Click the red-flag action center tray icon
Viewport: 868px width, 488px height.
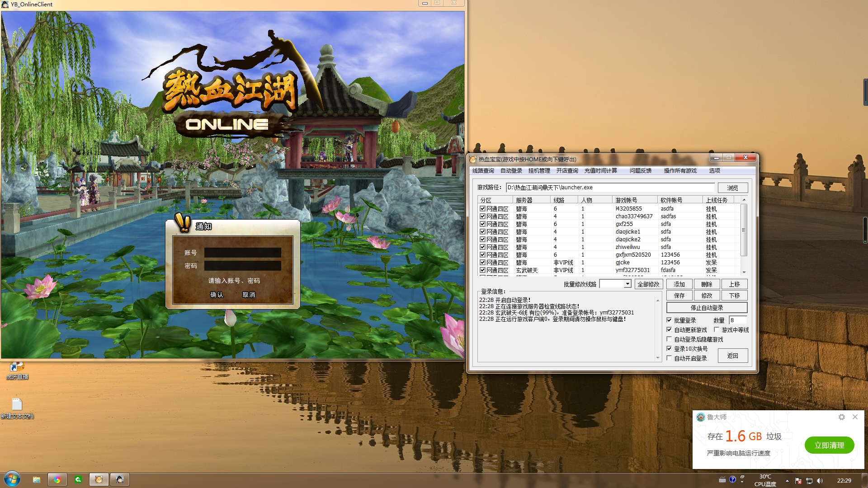click(798, 481)
